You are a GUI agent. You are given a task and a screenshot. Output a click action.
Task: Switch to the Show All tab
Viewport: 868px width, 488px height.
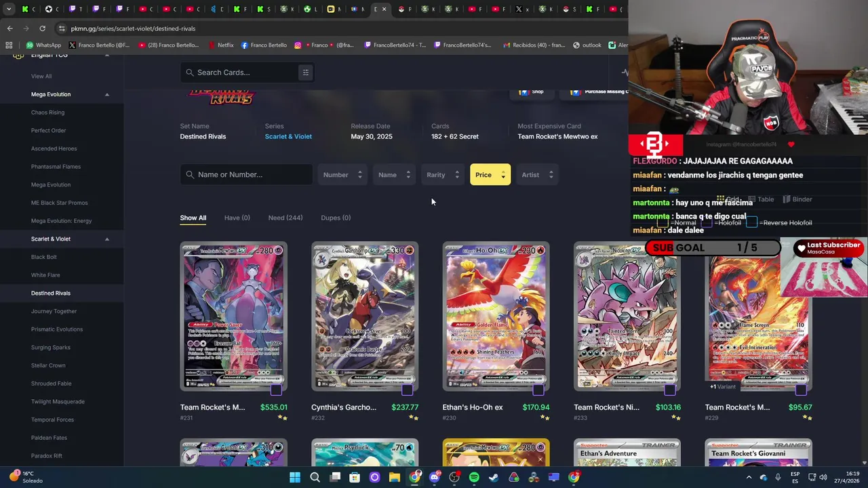[x=193, y=218]
